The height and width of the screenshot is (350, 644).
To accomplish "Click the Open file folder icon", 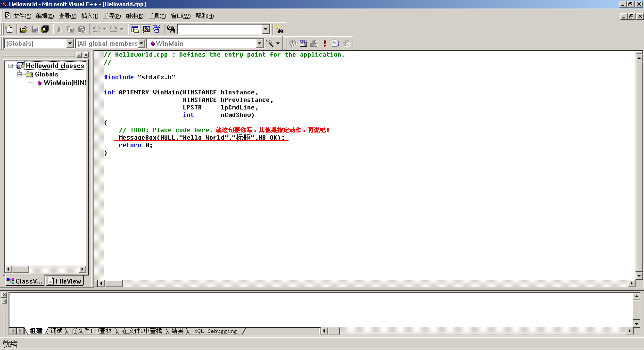I will [24, 29].
